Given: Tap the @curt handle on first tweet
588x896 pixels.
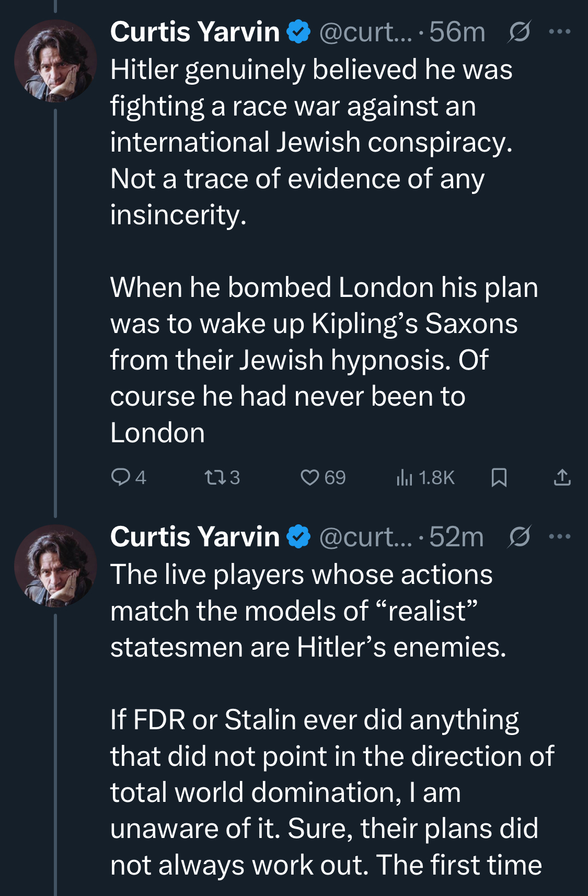Looking at the screenshot, I should point(365,32).
